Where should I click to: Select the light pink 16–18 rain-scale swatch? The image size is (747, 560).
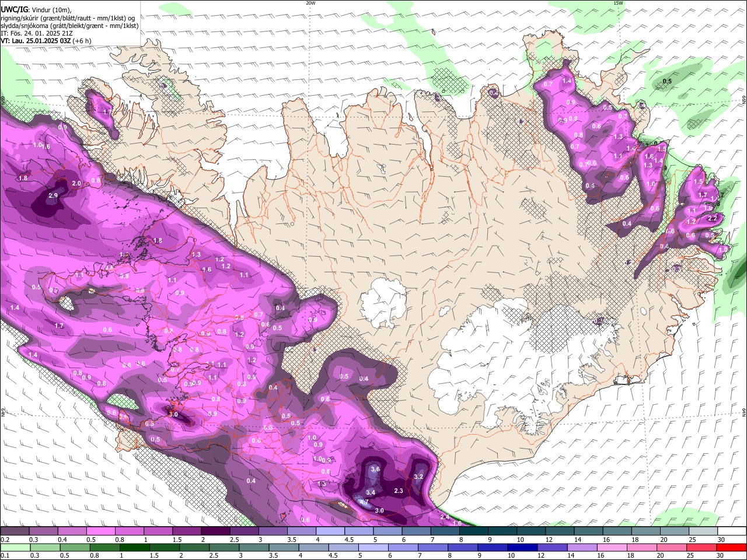tap(612, 547)
